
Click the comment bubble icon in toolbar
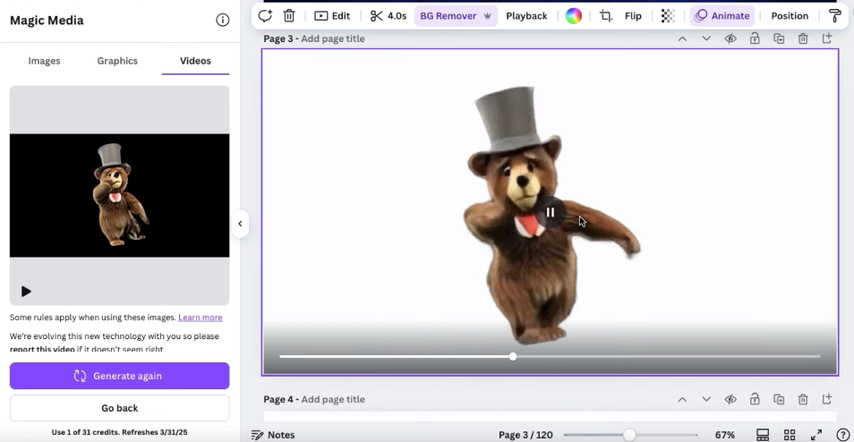[265, 16]
